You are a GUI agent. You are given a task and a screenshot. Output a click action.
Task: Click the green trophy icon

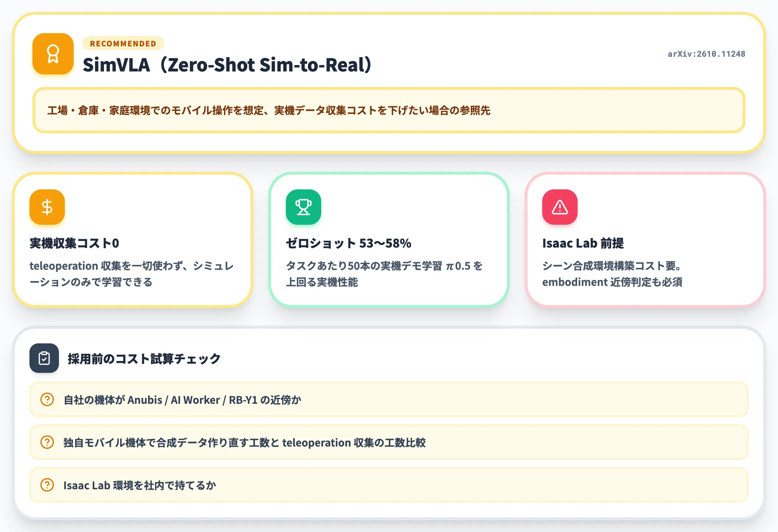pos(304,207)
